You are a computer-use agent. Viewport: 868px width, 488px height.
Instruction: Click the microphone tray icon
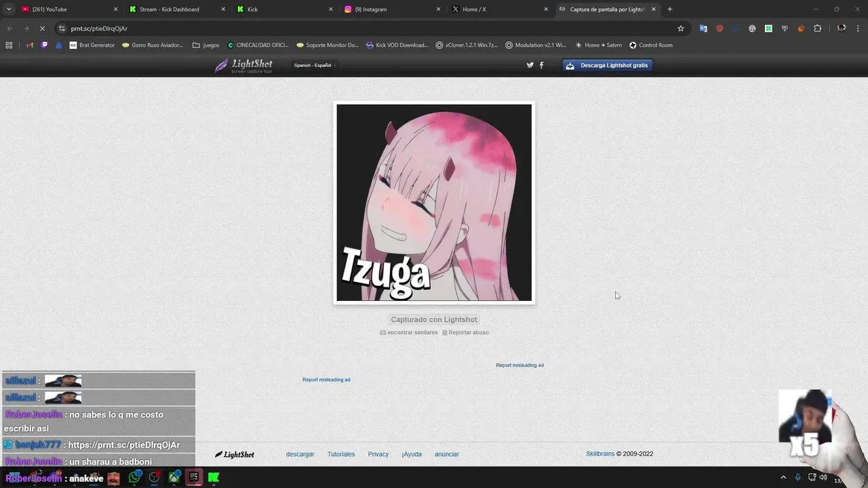coord(798,477)
